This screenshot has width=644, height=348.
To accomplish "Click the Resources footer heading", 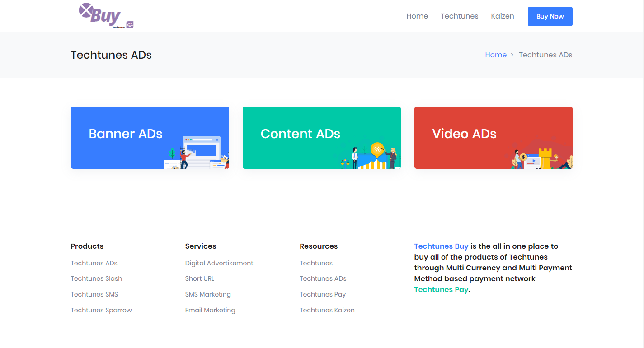I will tap(319, 246).
